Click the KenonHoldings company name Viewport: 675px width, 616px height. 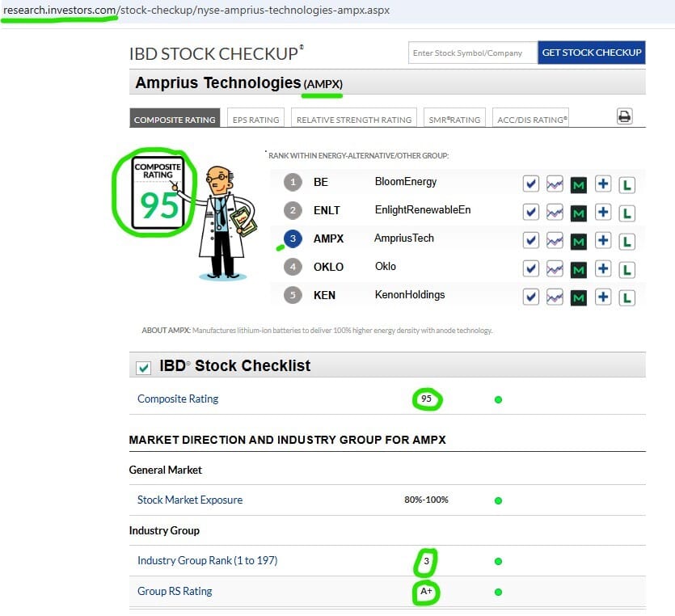(410, 295)
